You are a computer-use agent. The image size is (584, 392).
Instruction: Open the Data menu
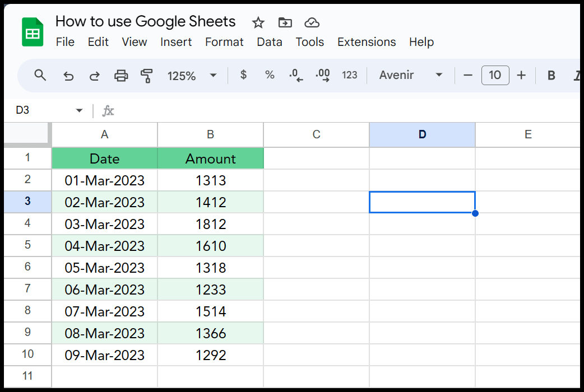(x=269, y=42)
